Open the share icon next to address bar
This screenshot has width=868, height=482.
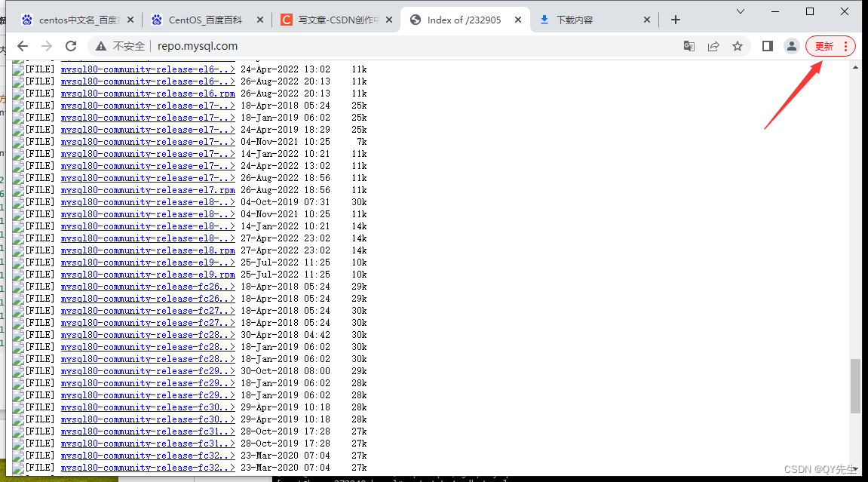[x=713, y=46]
